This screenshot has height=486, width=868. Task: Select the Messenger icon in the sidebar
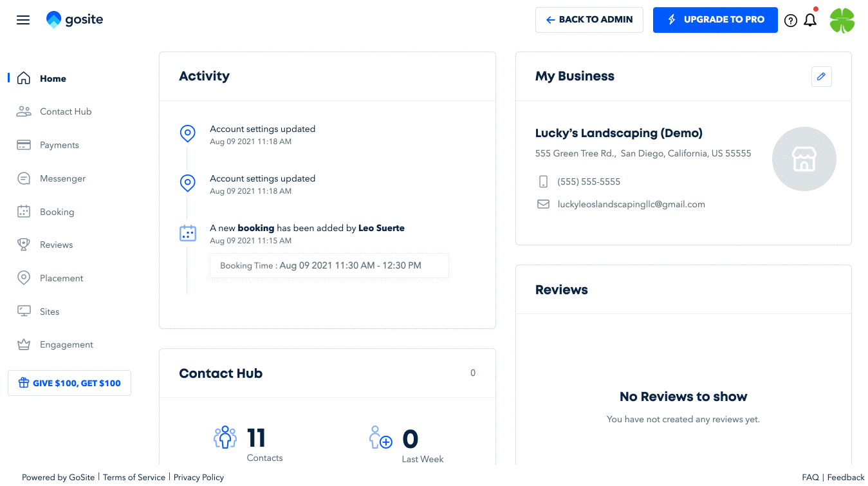coord(23,178)
